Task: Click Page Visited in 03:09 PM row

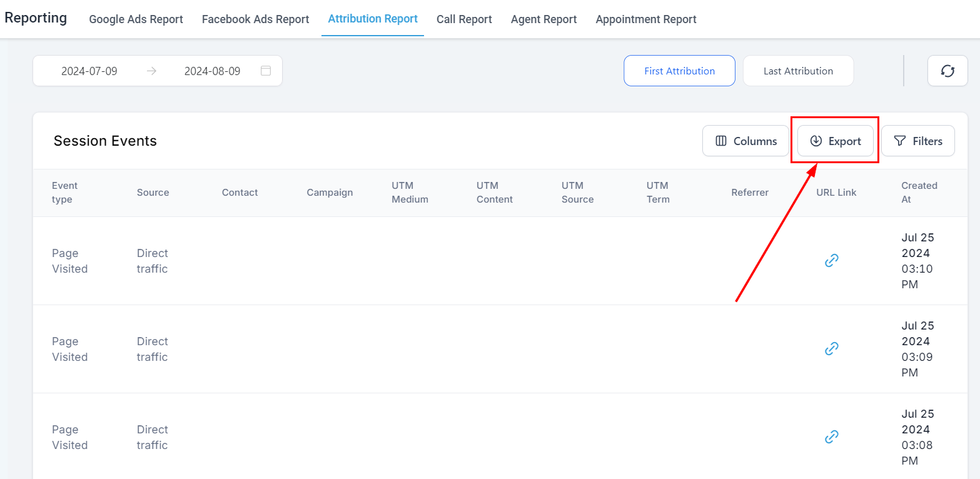Action: click(x=69, y=349)
